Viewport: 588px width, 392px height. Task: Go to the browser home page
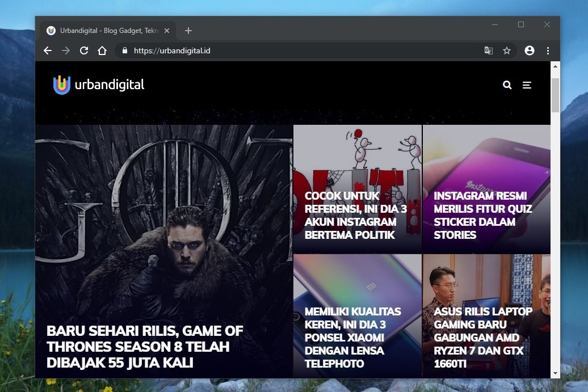[102, 50]
